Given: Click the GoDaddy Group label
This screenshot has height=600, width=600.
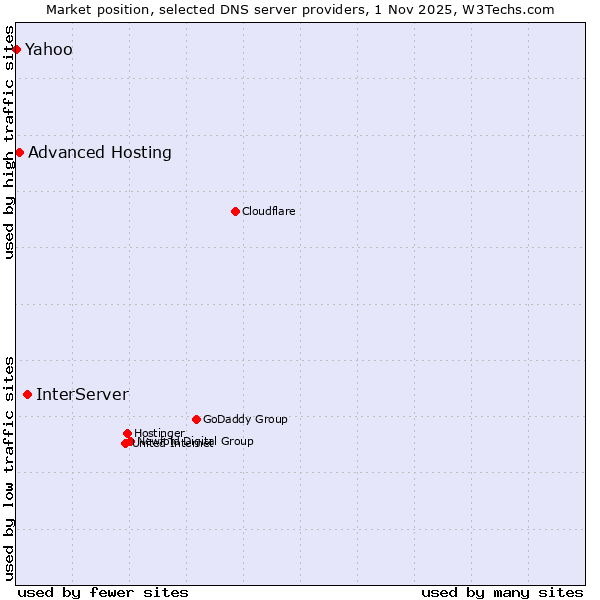Looking at the screenshot, I should click(x=245, y=419).
